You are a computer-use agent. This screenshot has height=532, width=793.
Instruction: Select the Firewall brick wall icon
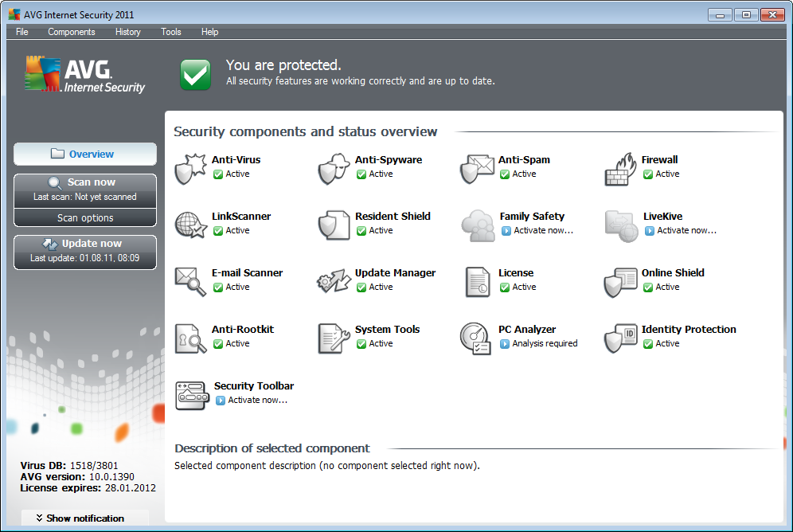tap(620, 168)
